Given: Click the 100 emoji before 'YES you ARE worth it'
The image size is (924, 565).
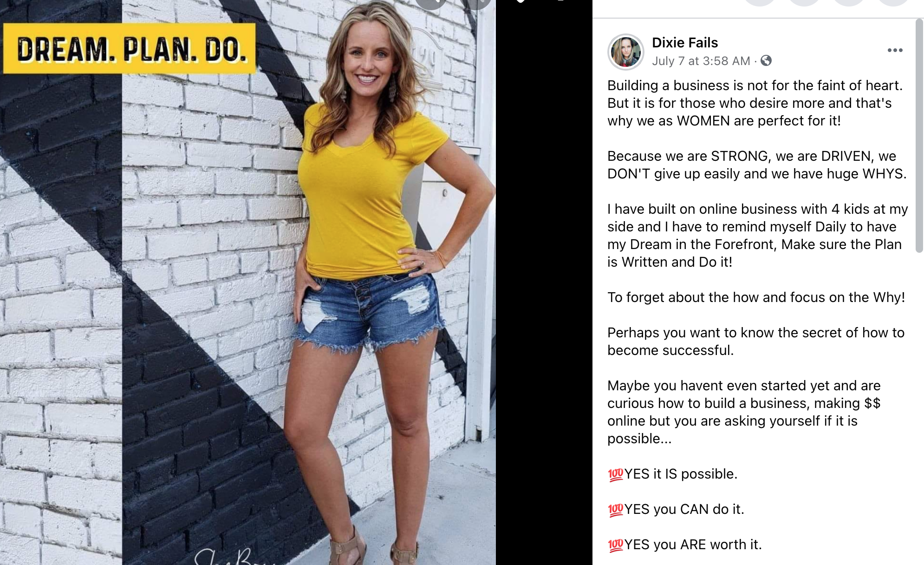Looking at the screenshot, I should click(615, 545).
